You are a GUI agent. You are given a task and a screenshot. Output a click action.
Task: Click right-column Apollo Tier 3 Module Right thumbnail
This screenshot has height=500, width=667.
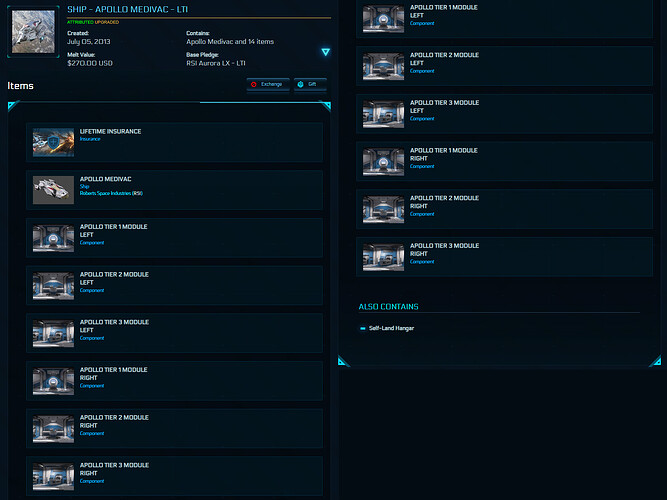point(384,257)
